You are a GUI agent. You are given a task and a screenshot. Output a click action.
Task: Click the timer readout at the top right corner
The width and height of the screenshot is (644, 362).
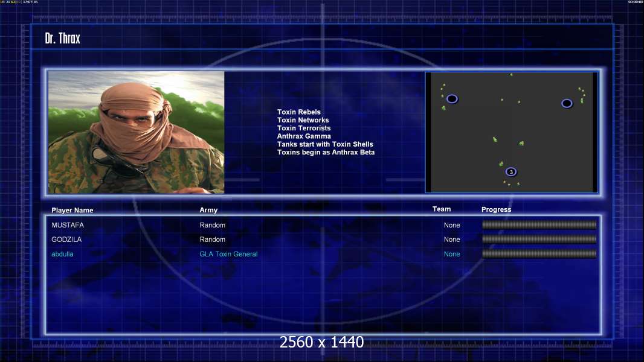pos(635,2)
